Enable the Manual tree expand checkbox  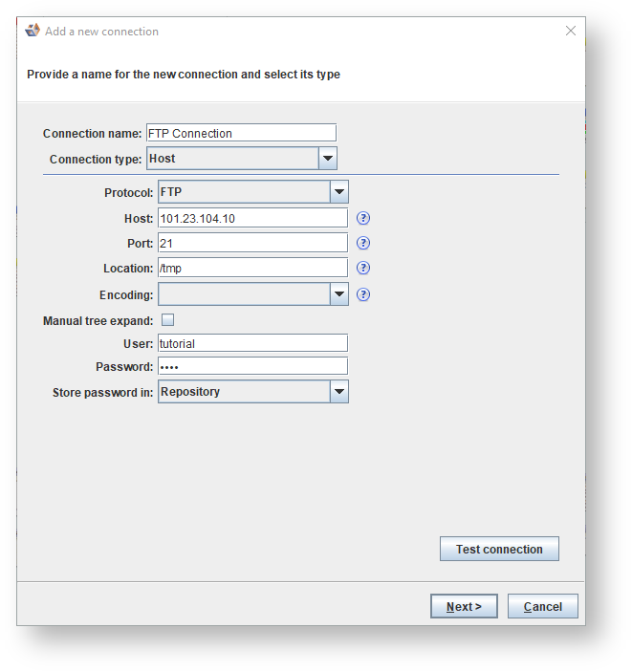pyautogui.click(x=167, y=320)
